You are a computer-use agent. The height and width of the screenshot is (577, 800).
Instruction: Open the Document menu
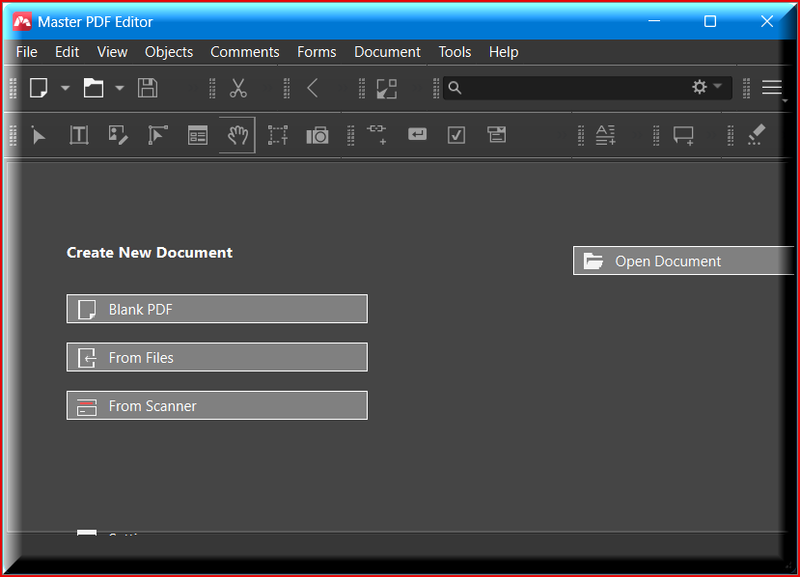[387, 52]
